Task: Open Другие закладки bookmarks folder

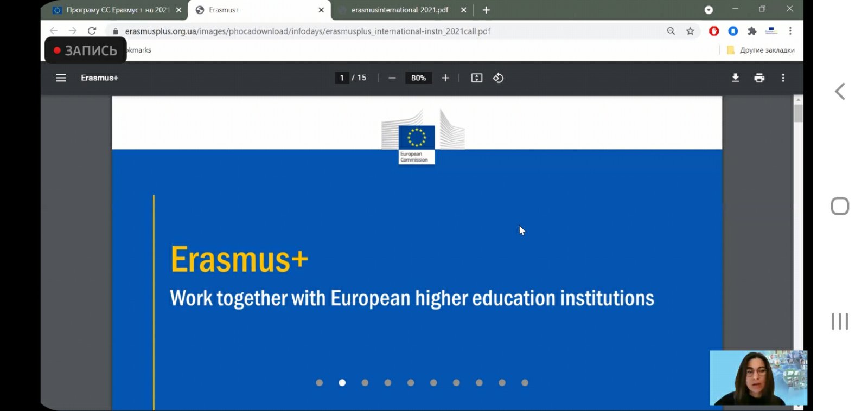Action: pos(761,50)
